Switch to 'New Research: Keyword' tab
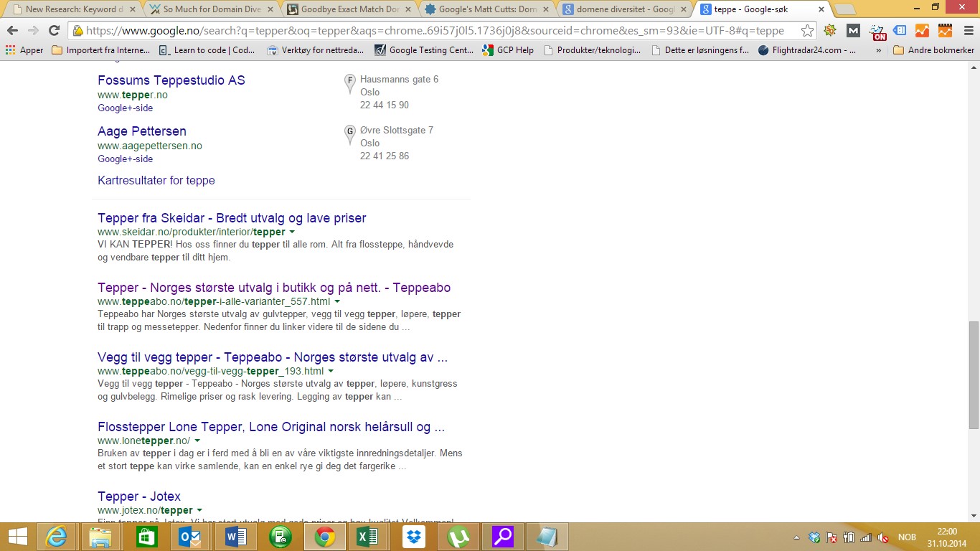This screenshot has width=980, height=551. [72, 9]
